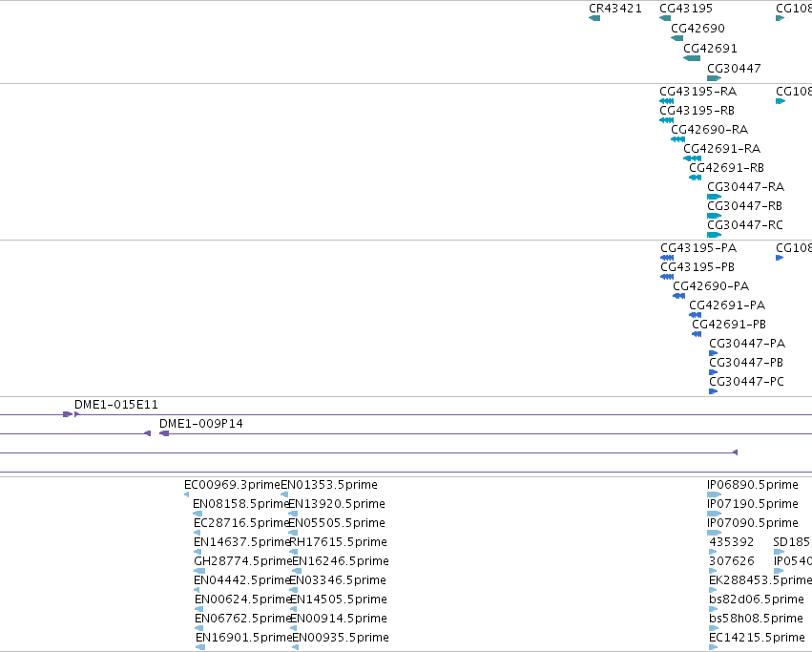Click the EN06762.5prime label
The image size is (812, 652).
[x=243, y=619]
